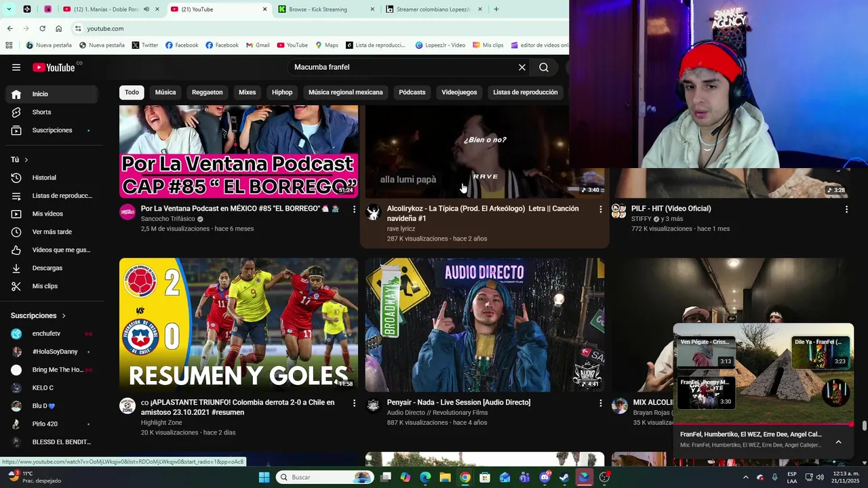Open the Penyair - Nada video options menu
Image resolution: width=868 pixels, height=488 pixels.
(600, 403)
